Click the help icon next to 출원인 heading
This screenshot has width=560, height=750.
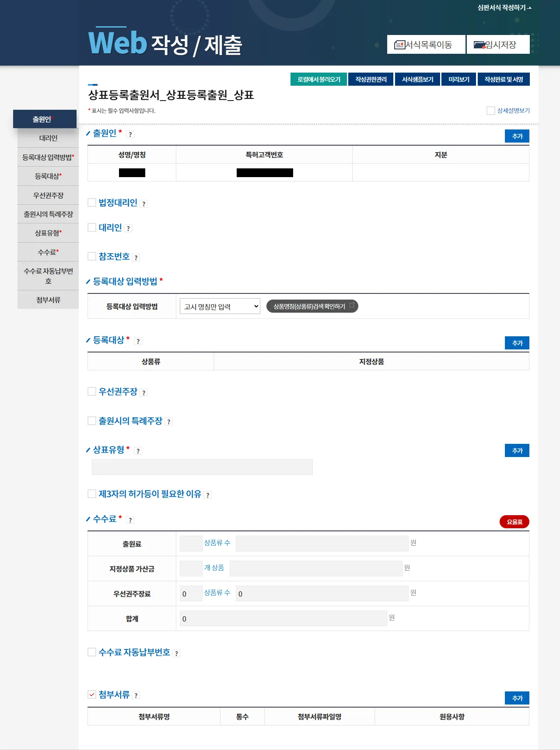tap(130, 135)
